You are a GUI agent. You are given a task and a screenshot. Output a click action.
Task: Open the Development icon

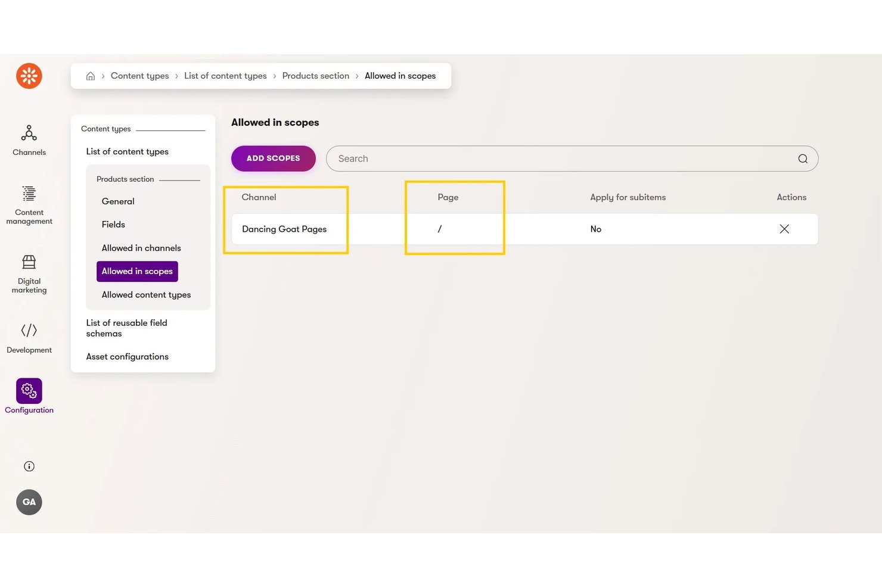[x=29, y=331]
